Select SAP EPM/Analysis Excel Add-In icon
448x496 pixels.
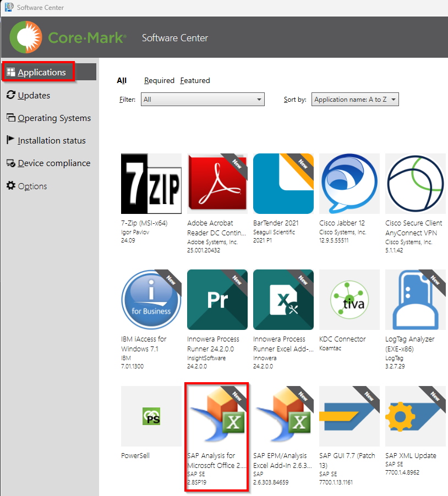click(283, 416)
